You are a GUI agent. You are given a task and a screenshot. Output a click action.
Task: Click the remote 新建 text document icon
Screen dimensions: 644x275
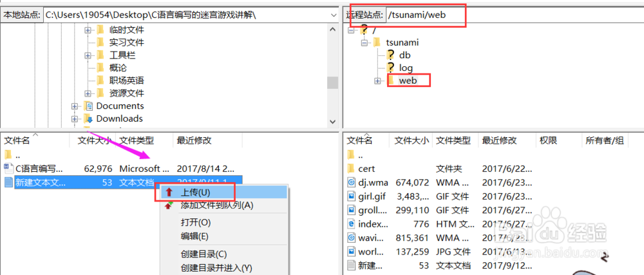(x=351, y=265)
